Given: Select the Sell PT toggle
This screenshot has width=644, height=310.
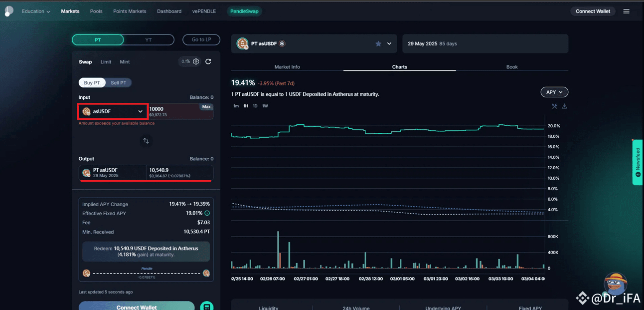Looking at the screenshot, I should (118, 83).
